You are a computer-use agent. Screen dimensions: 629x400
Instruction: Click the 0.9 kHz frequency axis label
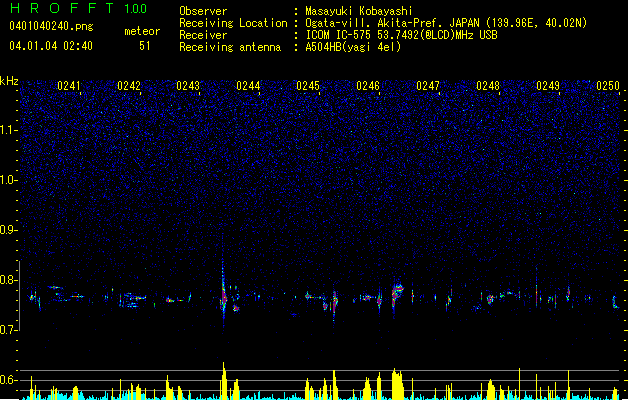tap(8, 230)
